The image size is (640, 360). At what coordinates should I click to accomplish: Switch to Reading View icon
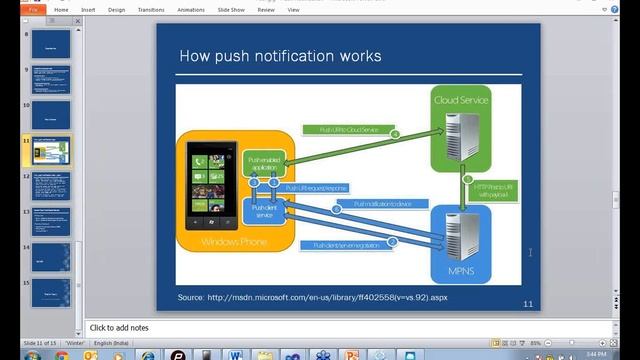click(513, 343)
